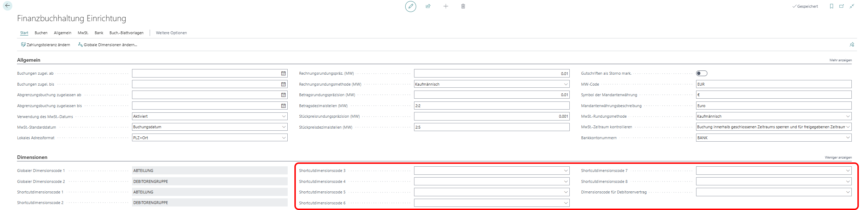Create new record with plus icon

(x=446, y=6)
